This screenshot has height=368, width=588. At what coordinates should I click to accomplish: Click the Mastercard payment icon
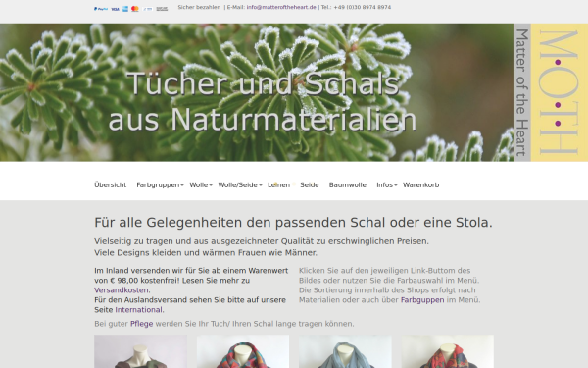[135, 9]
